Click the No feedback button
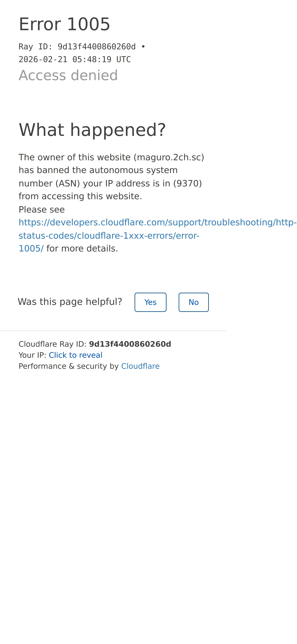This screenshot has height=644, width=297. click(194, 302)
